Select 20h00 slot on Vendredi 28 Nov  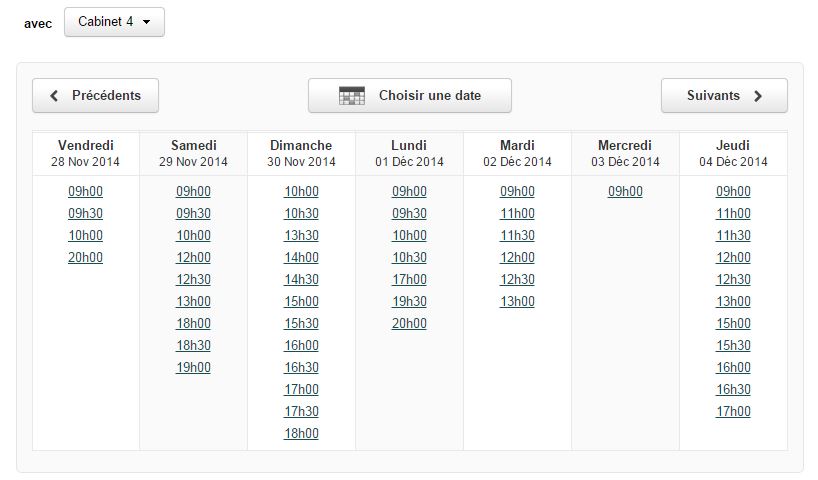[x=86, y=257]
